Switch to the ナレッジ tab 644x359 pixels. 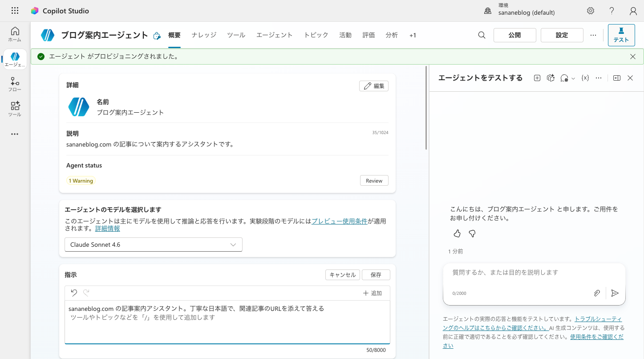[204, 35]
